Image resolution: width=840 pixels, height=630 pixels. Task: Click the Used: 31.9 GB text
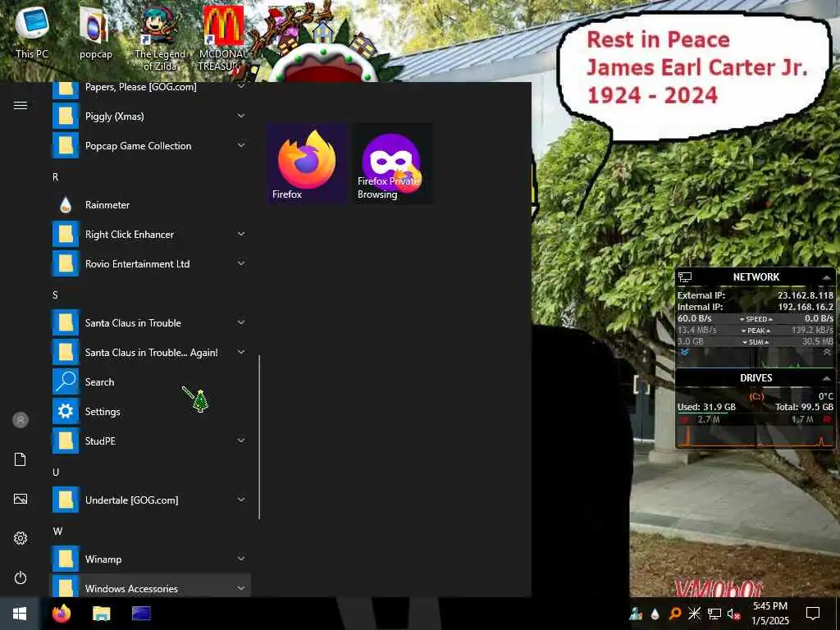tap(706, 407)
